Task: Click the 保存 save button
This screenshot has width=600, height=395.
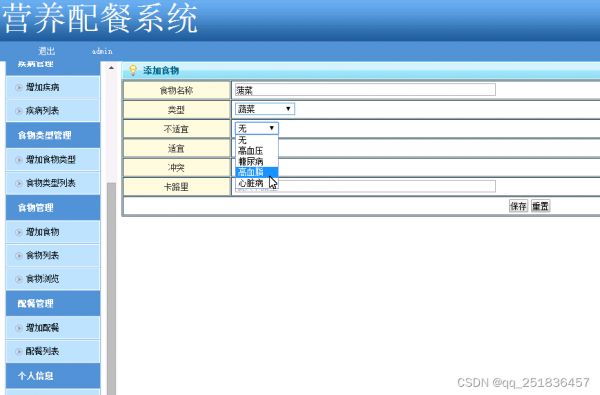Action: tap(518, 206)
